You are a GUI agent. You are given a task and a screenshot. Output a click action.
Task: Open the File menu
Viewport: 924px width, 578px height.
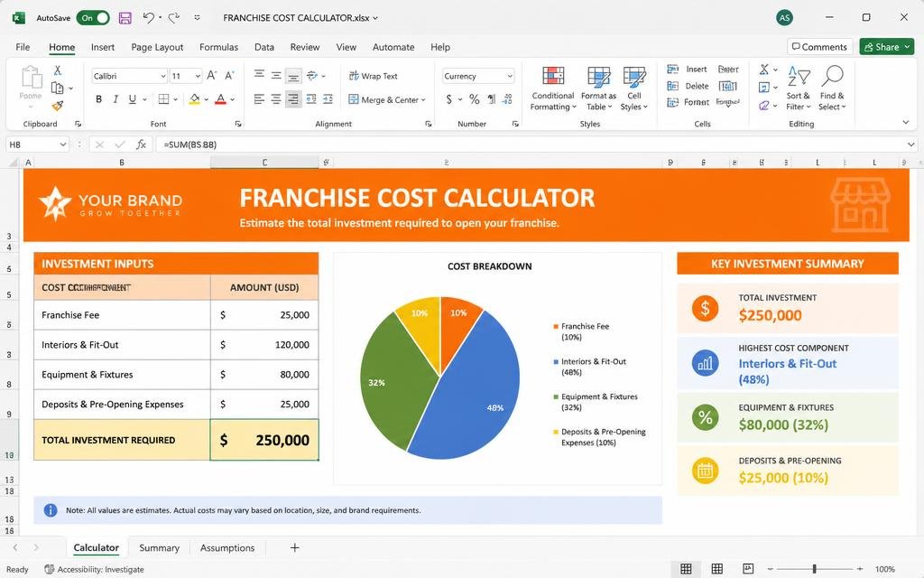tap(23, 47)
